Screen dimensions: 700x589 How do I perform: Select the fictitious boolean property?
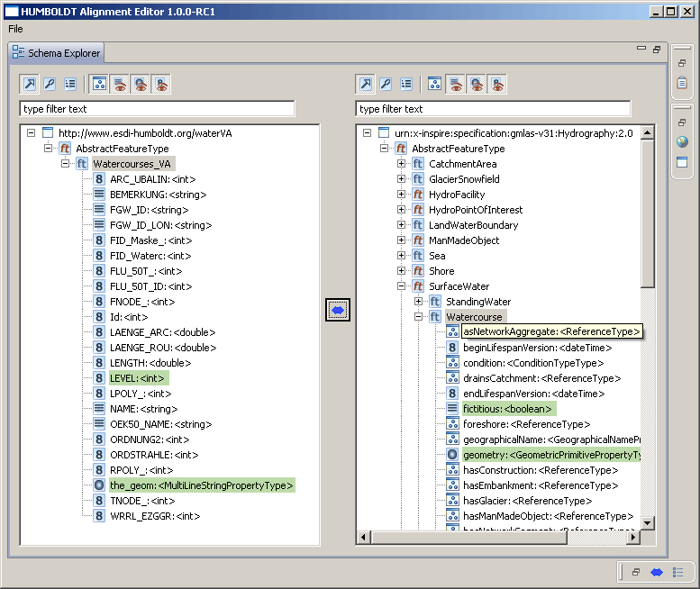click(x=507, y=409)
